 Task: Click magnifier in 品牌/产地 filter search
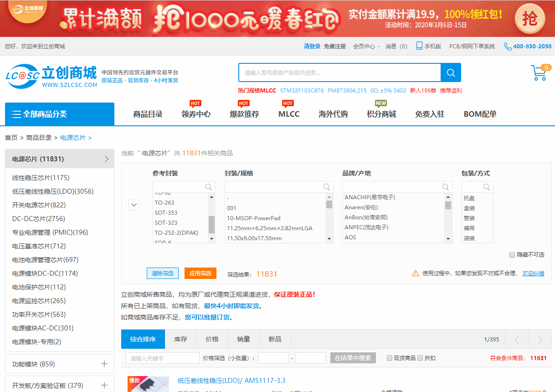tap(445, 187)
